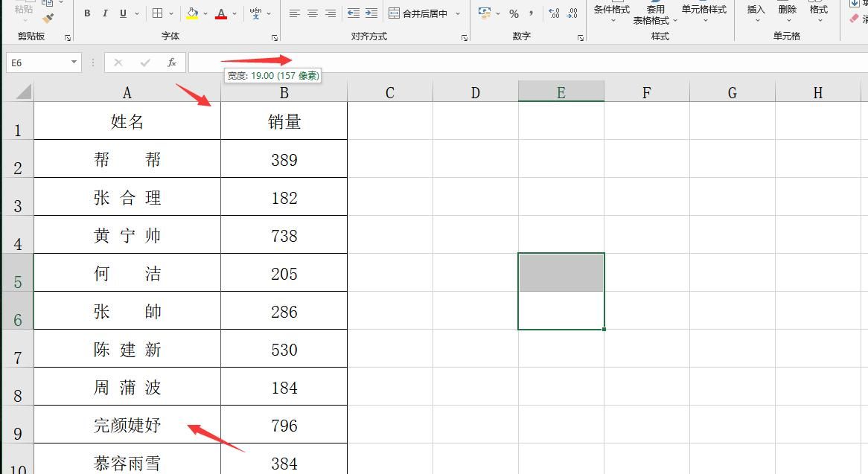This screenshot has width=868, height=474.
Task: Toggle center alignment on the cell
Action: tap(312, 13)
